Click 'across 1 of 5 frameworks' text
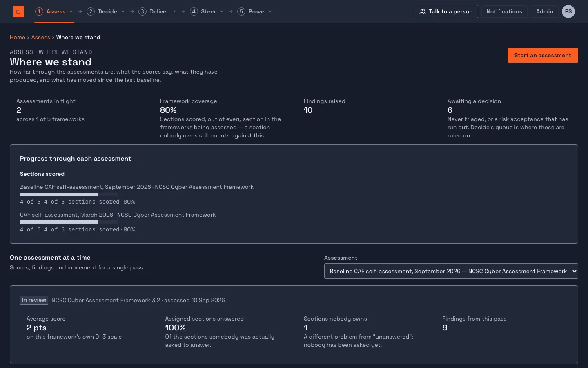The height and width of the screenshot is (368, 588). (50, 119)
